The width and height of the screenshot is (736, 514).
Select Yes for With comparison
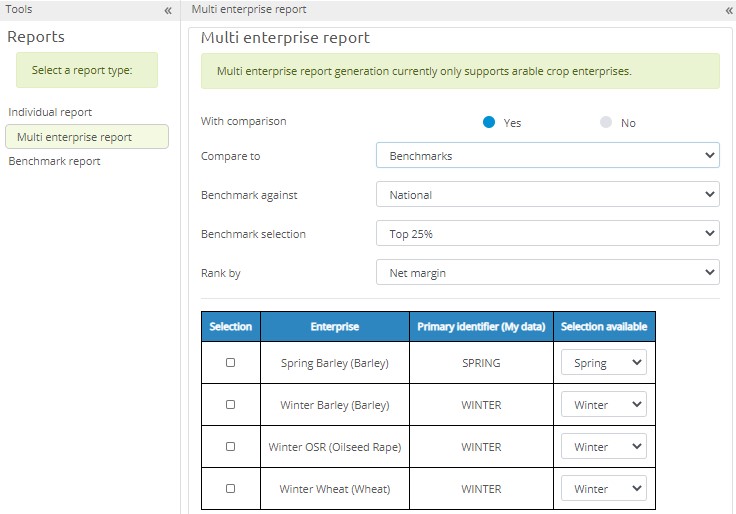click(489, 122)
